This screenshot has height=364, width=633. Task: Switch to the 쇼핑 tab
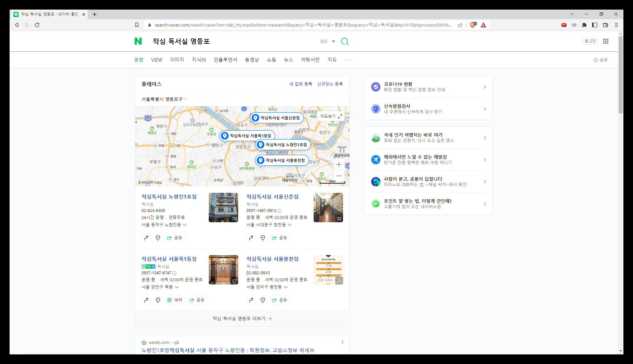click(271, 60)
